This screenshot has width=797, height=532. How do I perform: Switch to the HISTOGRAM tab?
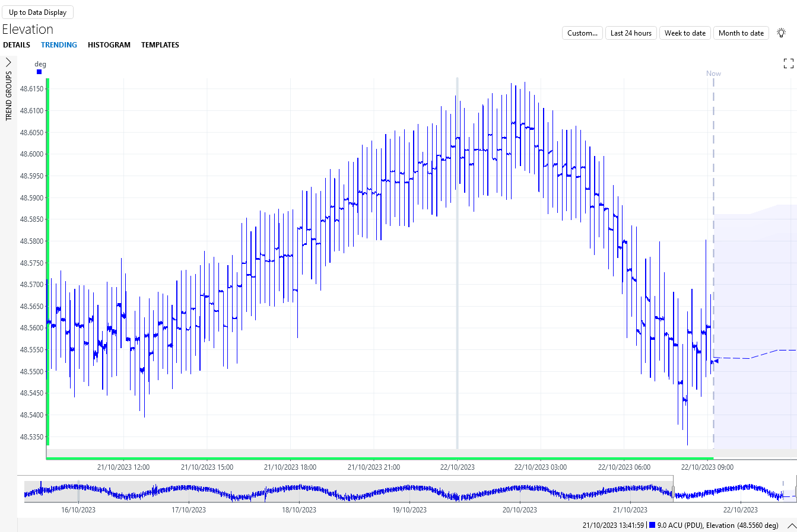pyautogui.click(x=109, y=45)
